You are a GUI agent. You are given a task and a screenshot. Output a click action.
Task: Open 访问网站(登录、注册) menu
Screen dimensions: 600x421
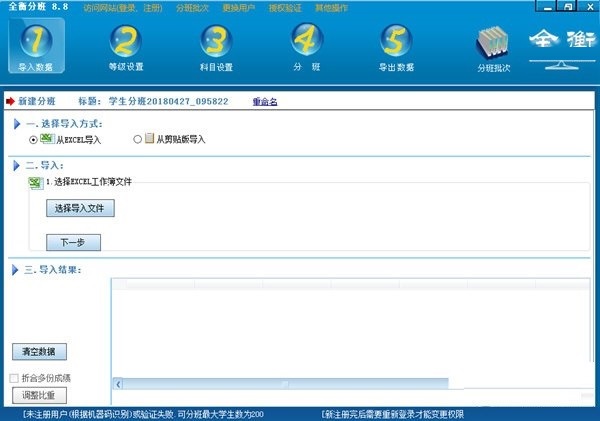click(x=125, y=6)
